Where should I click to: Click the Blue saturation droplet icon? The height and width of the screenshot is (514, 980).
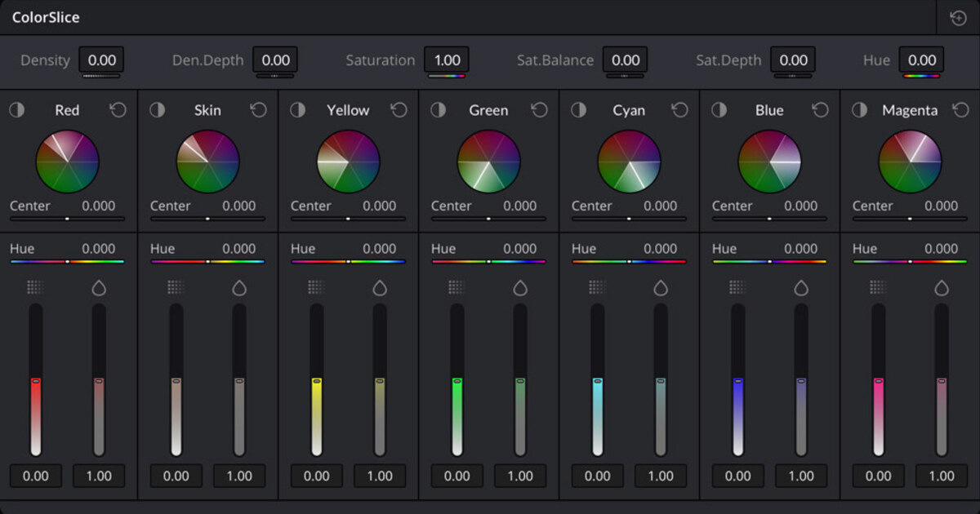coord(801,287)
